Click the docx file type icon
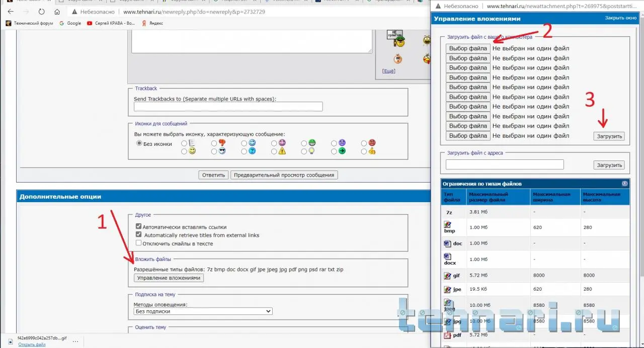644x348 pixels. coord(447,256)
